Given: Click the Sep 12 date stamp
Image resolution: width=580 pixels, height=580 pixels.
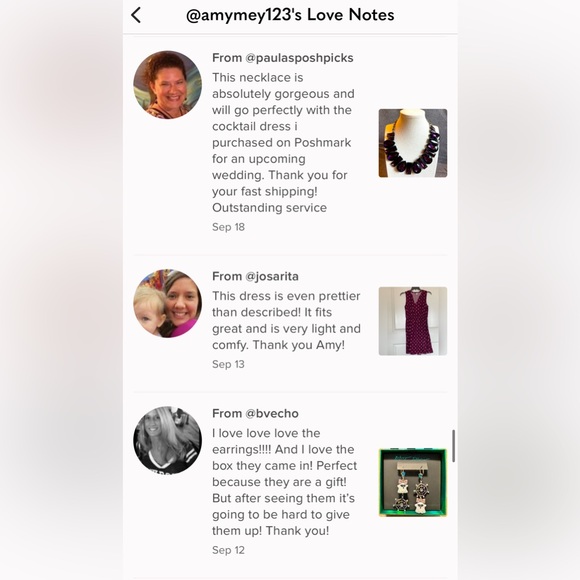Looking at the screenshot, I should point(228,550).
